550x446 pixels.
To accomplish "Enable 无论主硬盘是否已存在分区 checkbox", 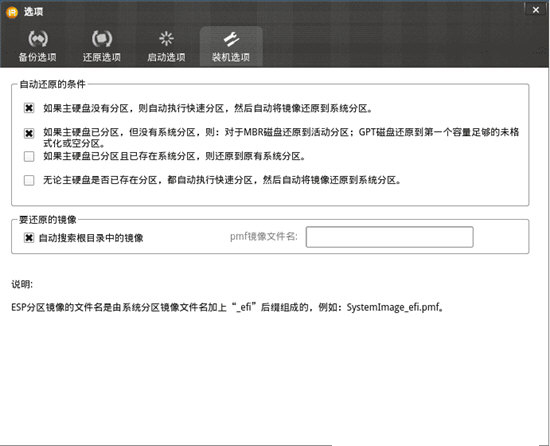I will tap(29, 180).
